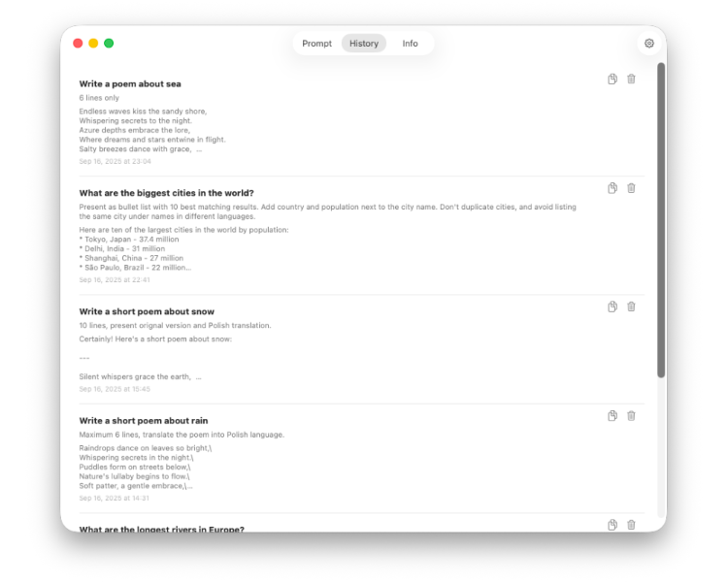Delete the sea poem history entry

click(631, 79)
